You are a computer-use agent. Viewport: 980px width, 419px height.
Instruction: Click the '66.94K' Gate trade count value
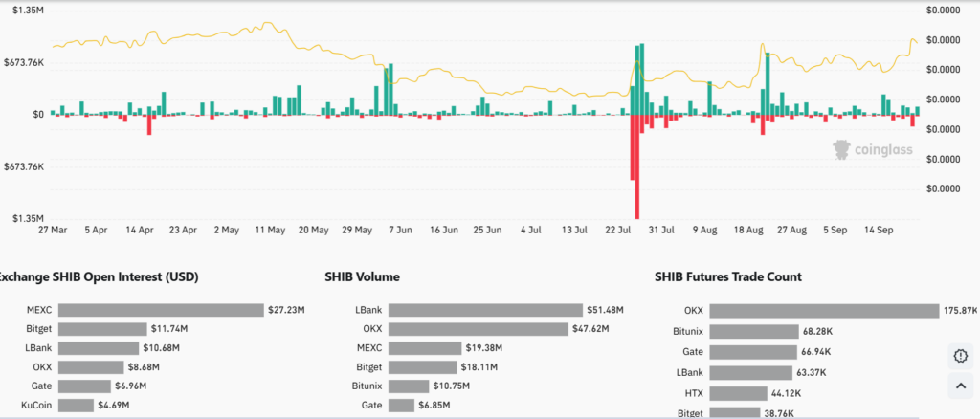[815, 352]
